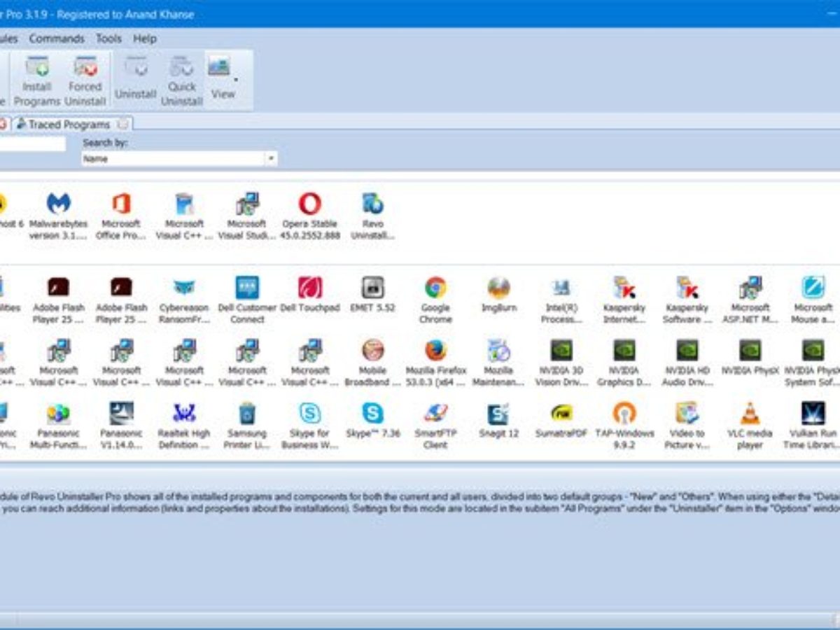Screen dimensions: 840x630
Task: Click the Quick Uninstall toolbar button
Action: tap(181, 80)
